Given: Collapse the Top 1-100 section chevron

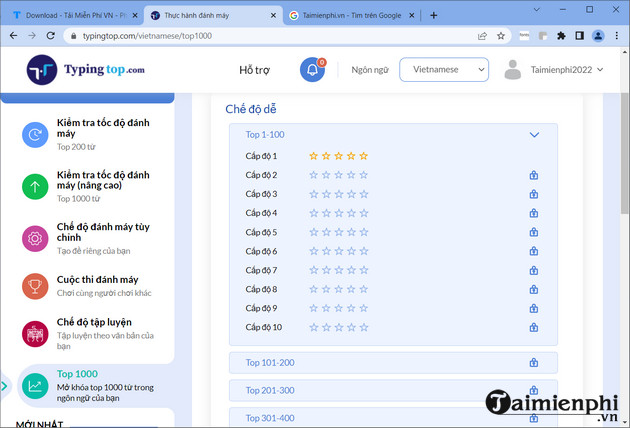Looking at the screenshot, I should coord(534,135).
